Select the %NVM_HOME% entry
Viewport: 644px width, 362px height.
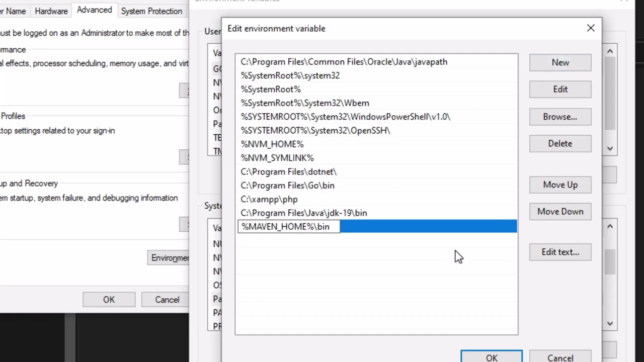click(x=376, y=144)
